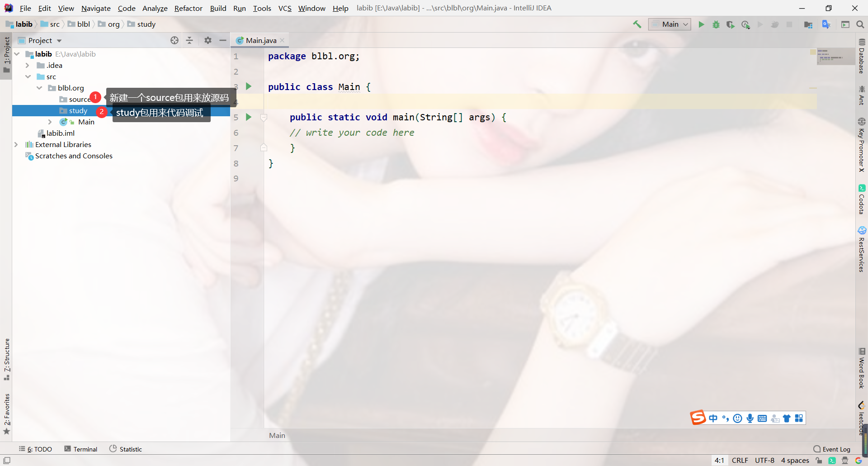Open the VCS menu
The height and width of the screenshot is (466, 868).
[285, 8]
